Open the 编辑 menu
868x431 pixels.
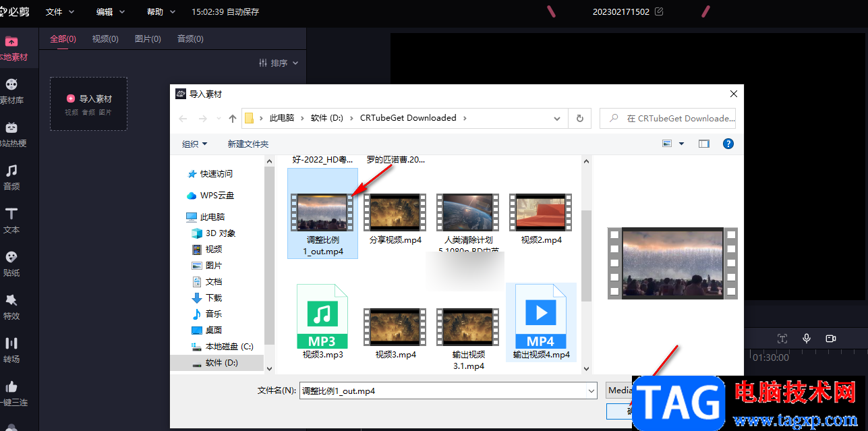111,12
